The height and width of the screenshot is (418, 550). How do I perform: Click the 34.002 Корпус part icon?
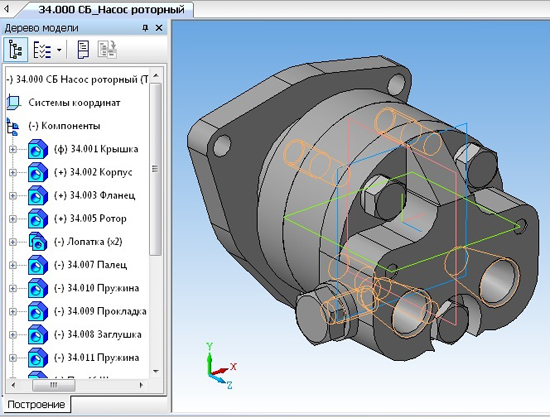click(38, 172)
